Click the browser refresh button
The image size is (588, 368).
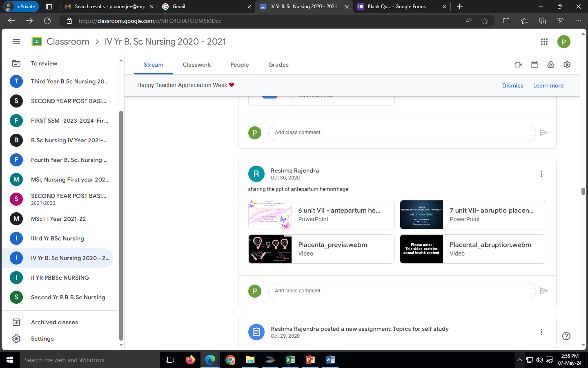tap(47, 21)
